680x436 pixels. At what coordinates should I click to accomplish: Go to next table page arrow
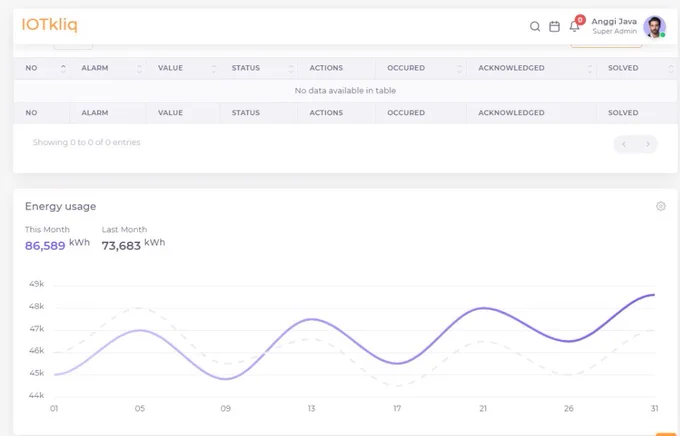pos(647,144)
